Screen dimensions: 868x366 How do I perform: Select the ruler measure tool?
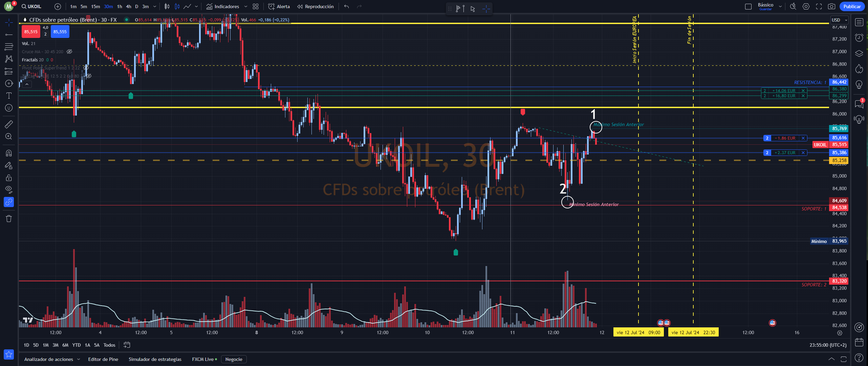(9, 124)
